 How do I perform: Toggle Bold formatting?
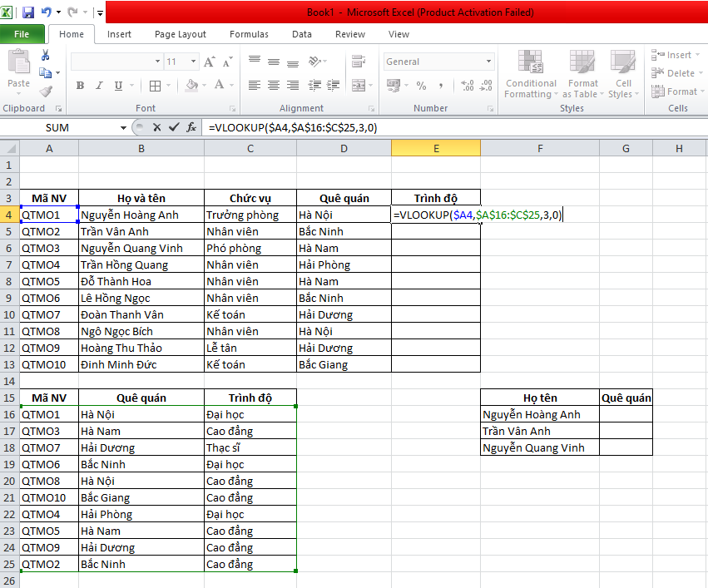(81, 86)
